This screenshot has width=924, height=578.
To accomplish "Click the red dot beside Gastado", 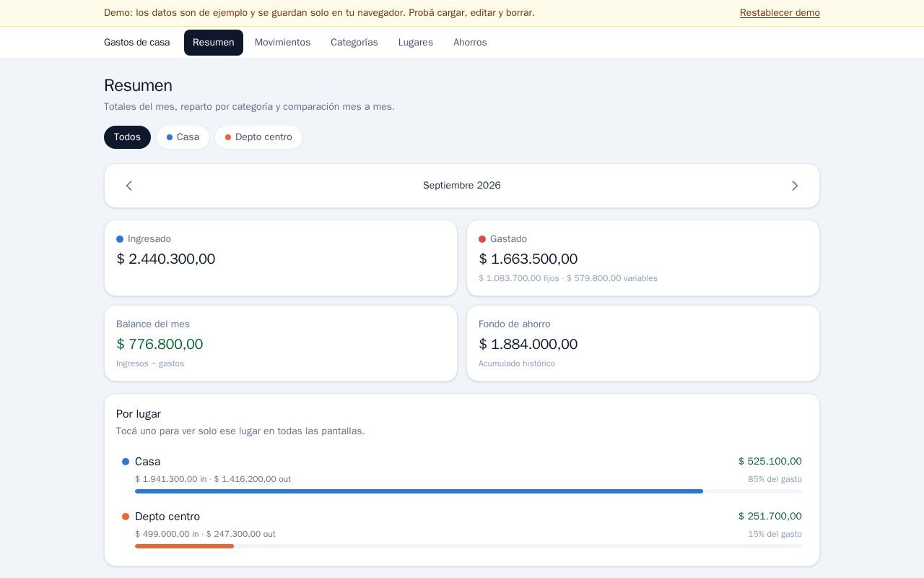I will point(482,239).
